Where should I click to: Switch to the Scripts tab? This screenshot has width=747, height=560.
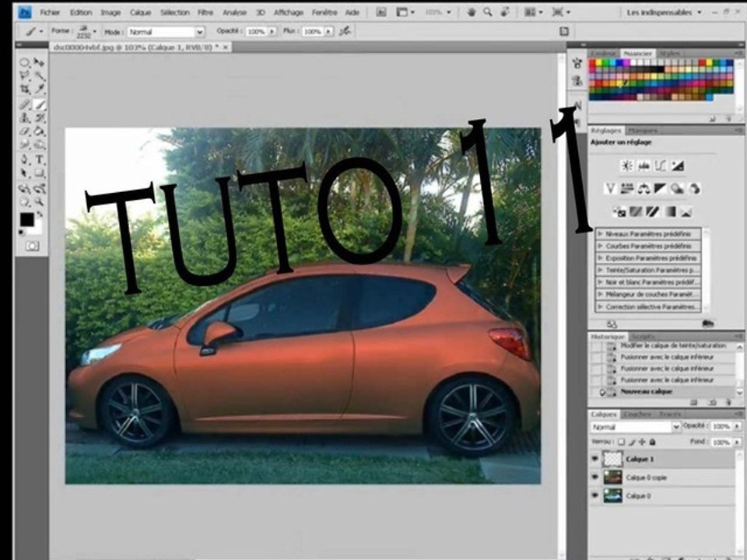click(642, 337)
